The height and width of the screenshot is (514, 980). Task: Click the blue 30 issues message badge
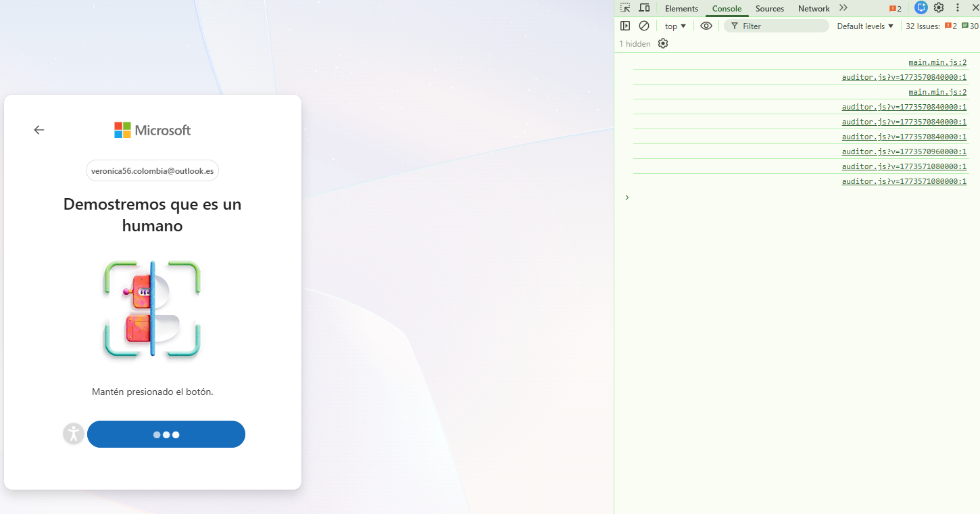pyautogui.click(x=970, y=26)
